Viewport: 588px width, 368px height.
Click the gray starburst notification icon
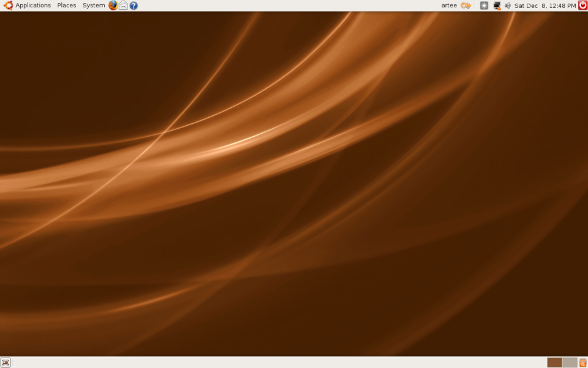tap(484, 6)
